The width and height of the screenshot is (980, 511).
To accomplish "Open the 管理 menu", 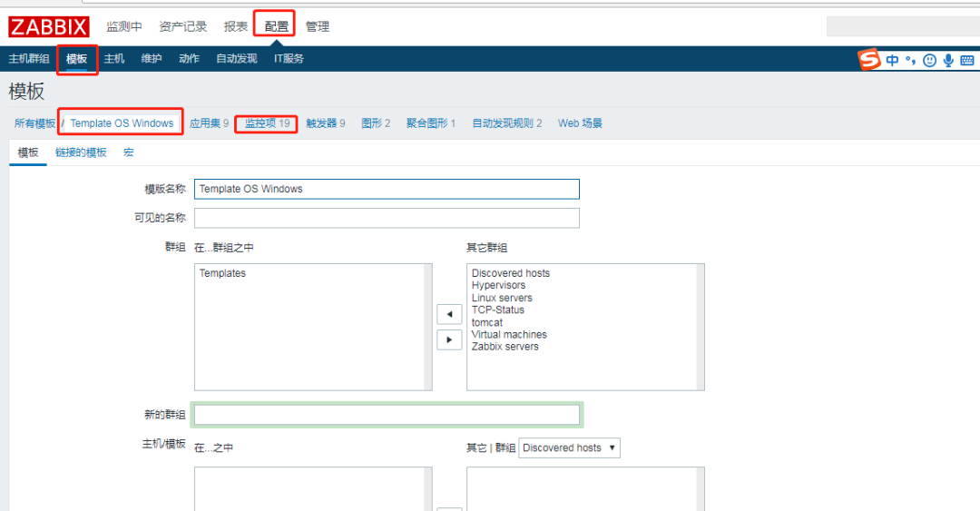I will [x=317, y=26].
